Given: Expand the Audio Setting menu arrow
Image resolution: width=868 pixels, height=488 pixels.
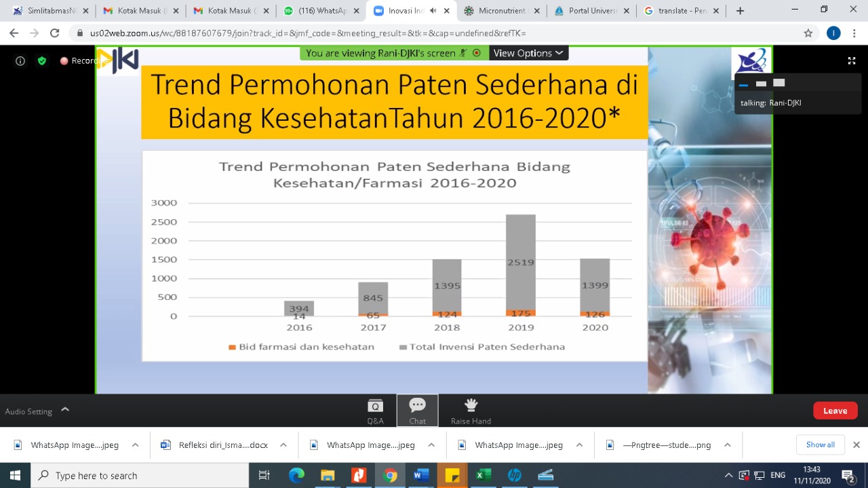Looking at the screenshot, I should pyautogui.click(x=65, y=410).
